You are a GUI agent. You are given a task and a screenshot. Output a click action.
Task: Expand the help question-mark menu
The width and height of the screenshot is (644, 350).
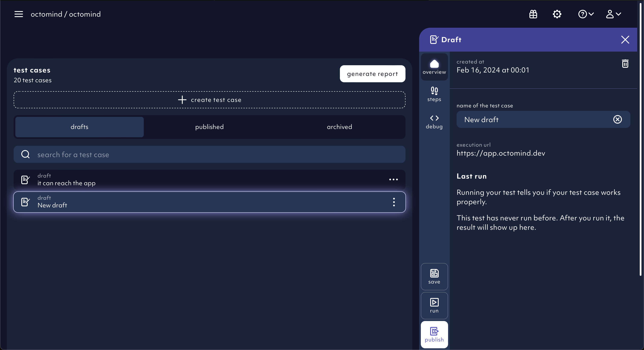pyautogui.click(x=586, y=14)
